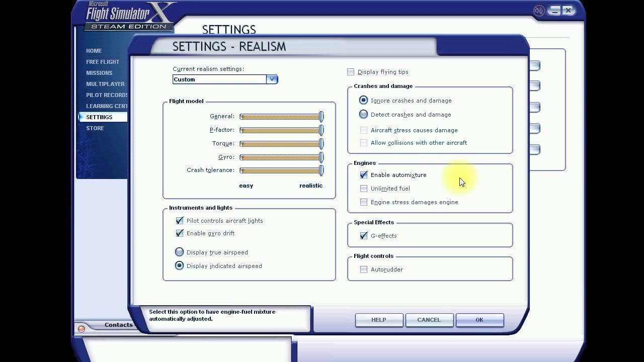Open PILOT RECORDS in the sidebar

coord(107,95)
